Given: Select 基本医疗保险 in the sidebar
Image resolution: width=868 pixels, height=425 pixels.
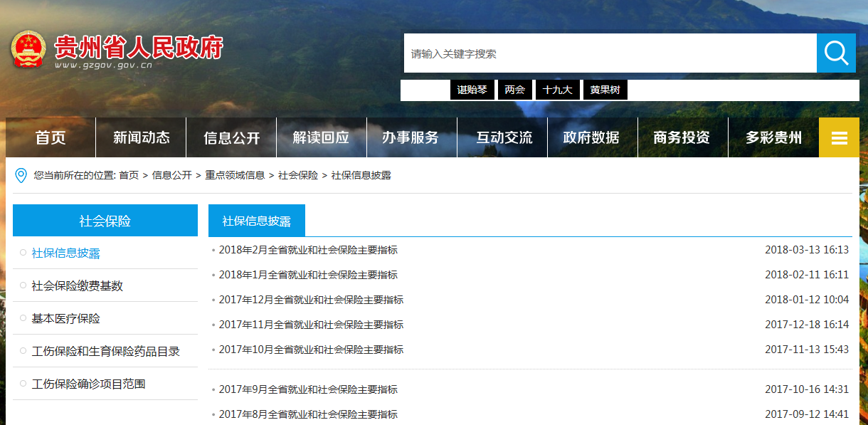Looking at the screenshot, I should pos(65,318).
